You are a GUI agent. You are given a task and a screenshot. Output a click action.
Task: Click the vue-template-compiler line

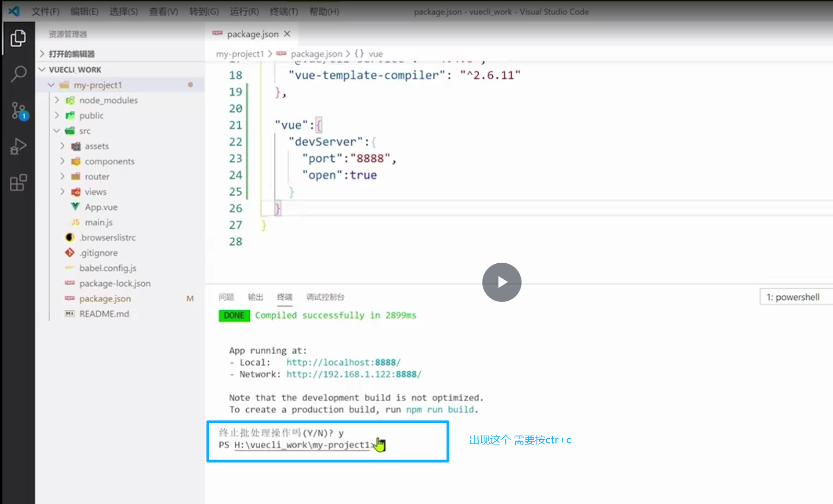404,75
